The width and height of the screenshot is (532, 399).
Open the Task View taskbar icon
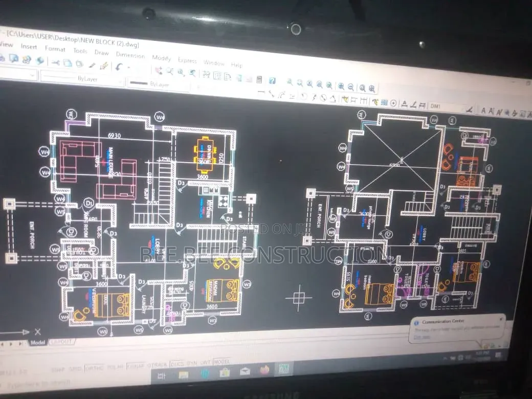pyautogui.click(x=162, y=376)
